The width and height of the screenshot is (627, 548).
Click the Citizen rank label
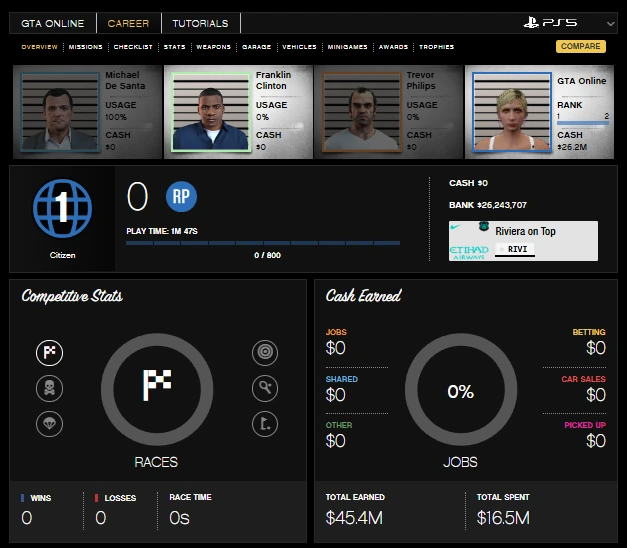pyautogui.click(x=62, y=255)
